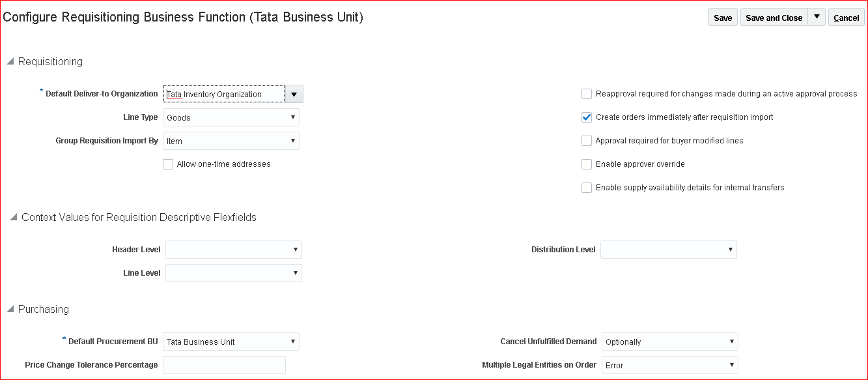Screen dimensions: 868x380
Task: Cancel the configuration page
Action: coord(846,18)
